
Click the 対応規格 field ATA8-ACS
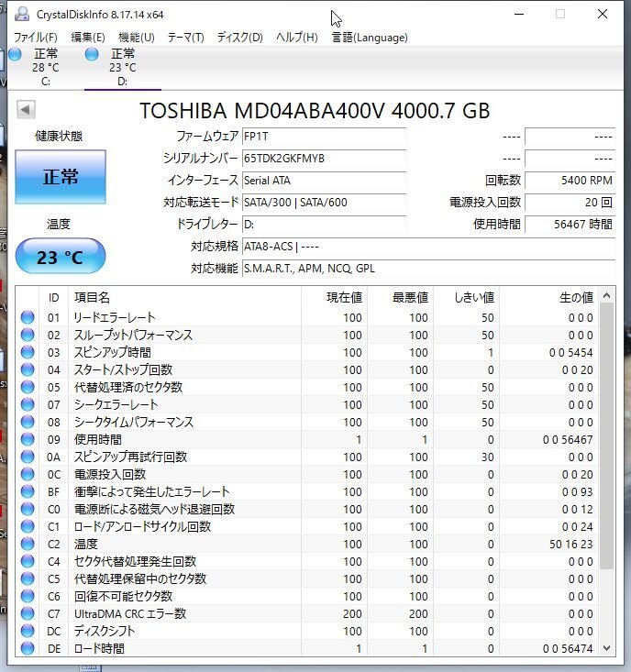pos(428,247)
